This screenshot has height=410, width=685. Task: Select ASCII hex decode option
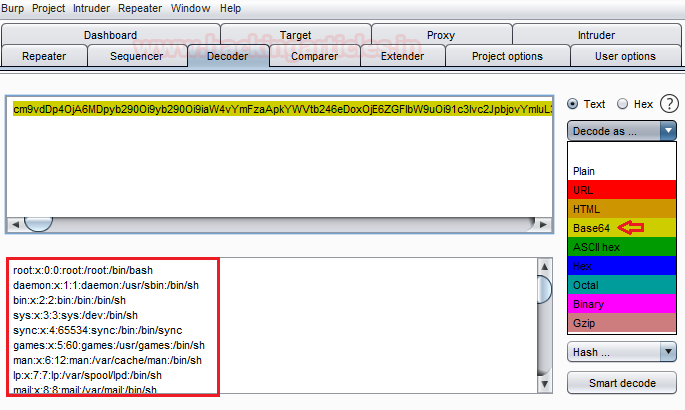(622, 247)
